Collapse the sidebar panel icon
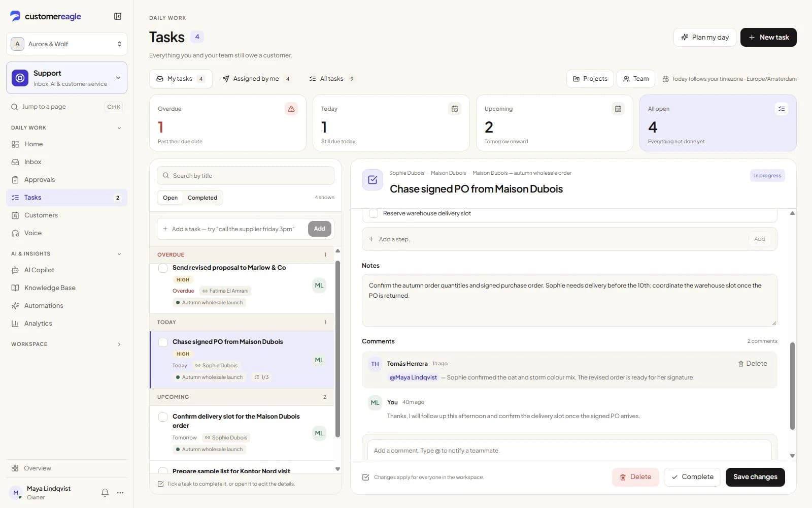Image resolution: width=812 pixels, height=508 pixels. click(x=118, y=16)
